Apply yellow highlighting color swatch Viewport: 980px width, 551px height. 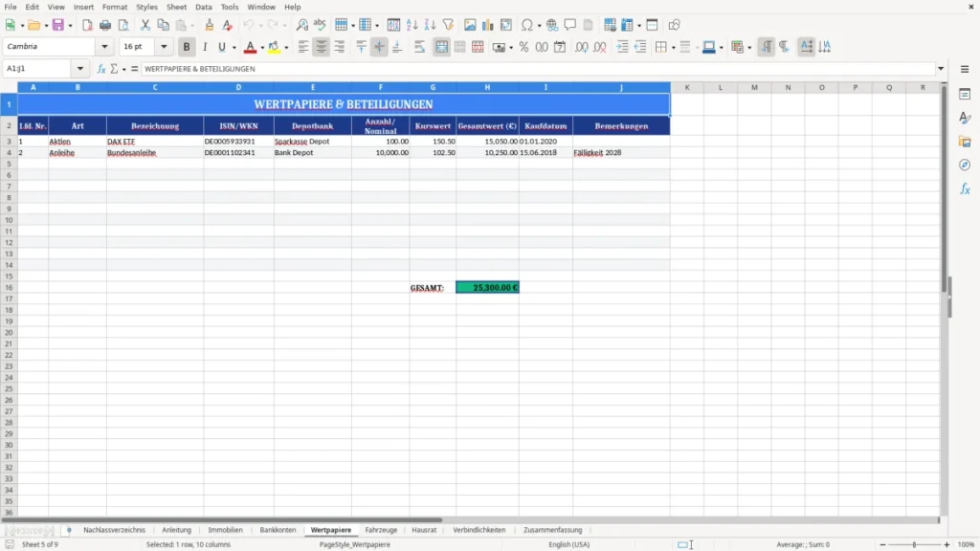[x=274, y=47]
